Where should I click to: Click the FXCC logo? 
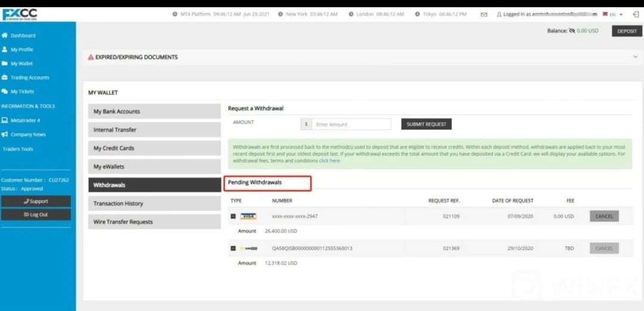pyautogui.click(x=19, y=15)
